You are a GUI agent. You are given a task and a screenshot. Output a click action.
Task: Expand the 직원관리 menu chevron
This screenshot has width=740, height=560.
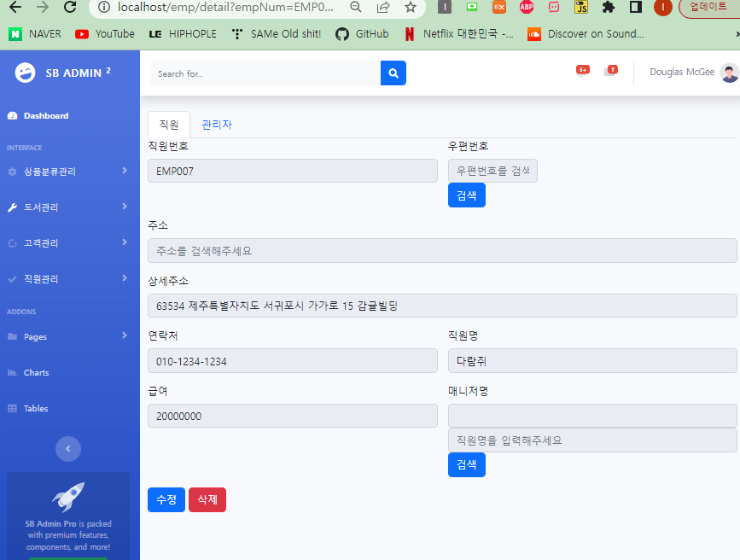(x=125, y=278)
